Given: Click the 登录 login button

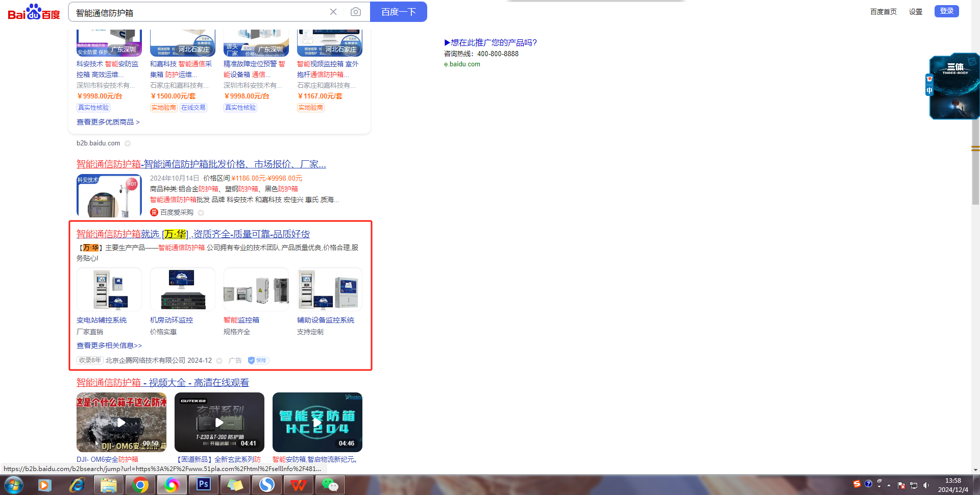Looking at the screenshot, I should pyautogui.click(x=947, y=11).
